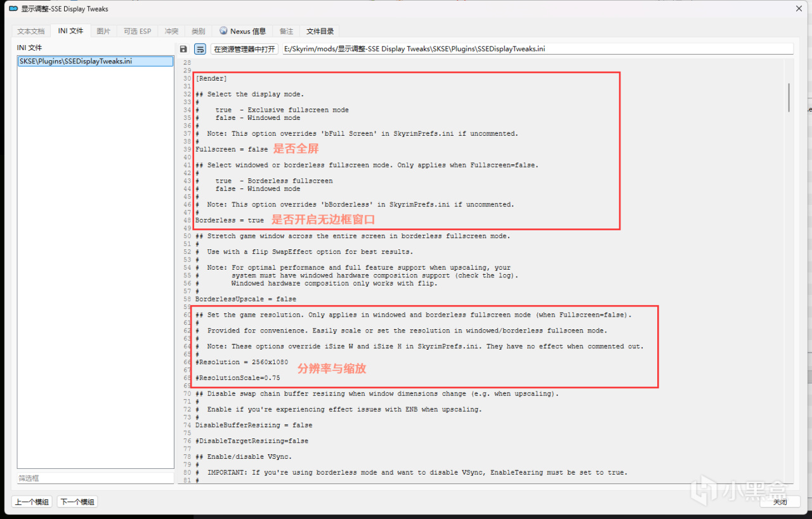
Task: Click the editor's vertical scrollbar thumb
Action: (789, 97)
